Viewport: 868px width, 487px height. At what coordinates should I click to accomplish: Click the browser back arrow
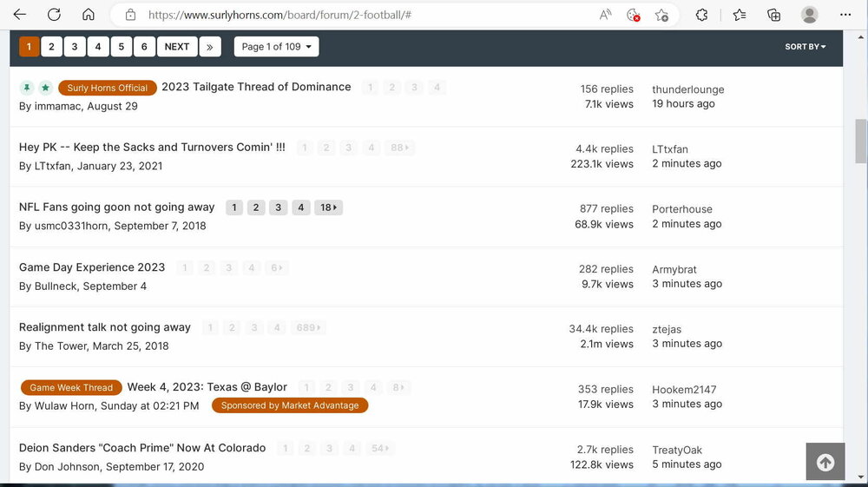[x=19, y=15]
